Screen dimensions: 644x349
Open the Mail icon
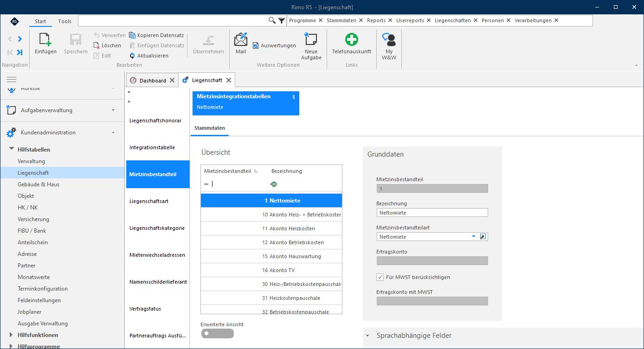point(241,40)
